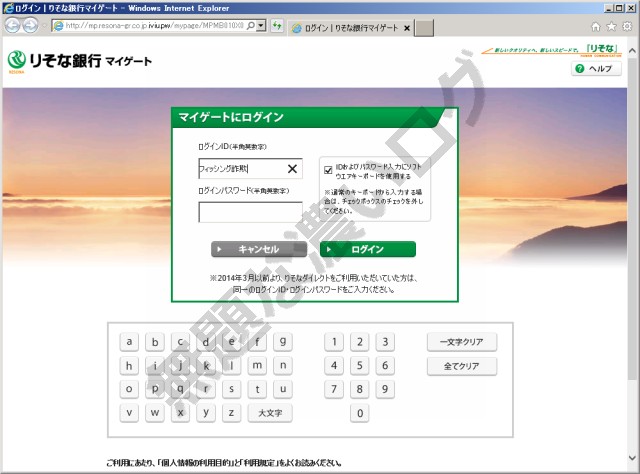The height and width of the screenshot is (474, 640).
Task: Click on-screen key u
Action: [282, 389]
